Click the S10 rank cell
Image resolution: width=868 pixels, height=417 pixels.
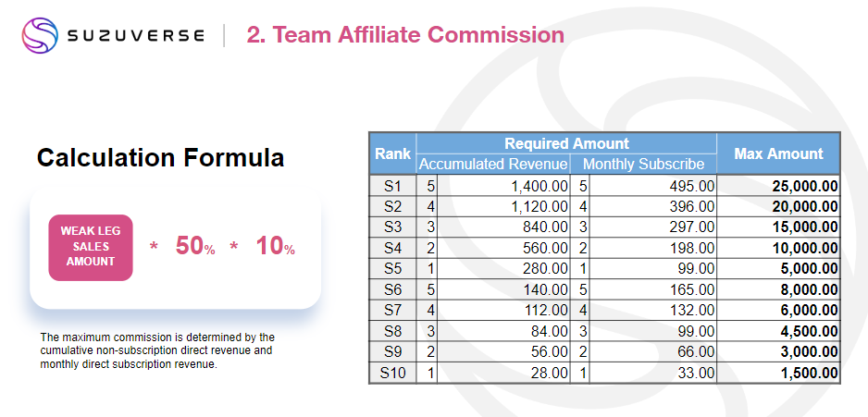(x=392, y=374)
